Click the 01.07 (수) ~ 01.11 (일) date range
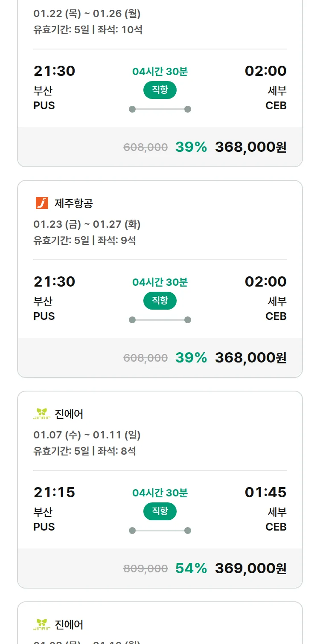320x644 pixels. tap(87, 435)
